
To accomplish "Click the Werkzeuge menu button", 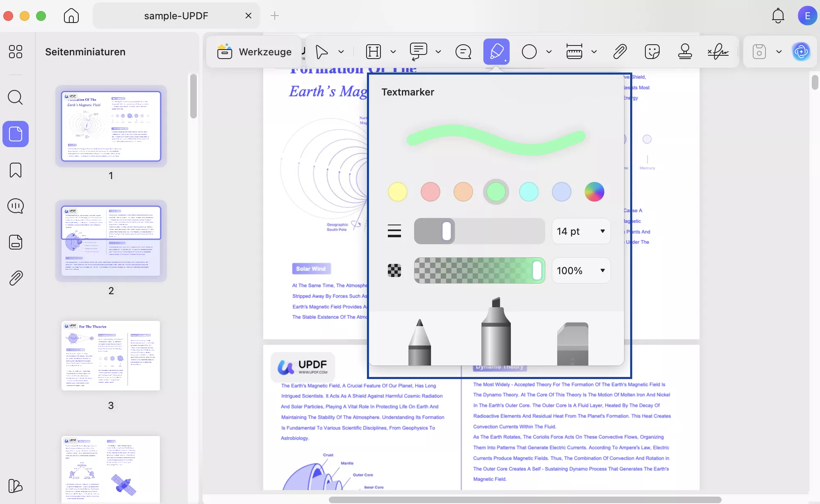I will pos(253,52).
